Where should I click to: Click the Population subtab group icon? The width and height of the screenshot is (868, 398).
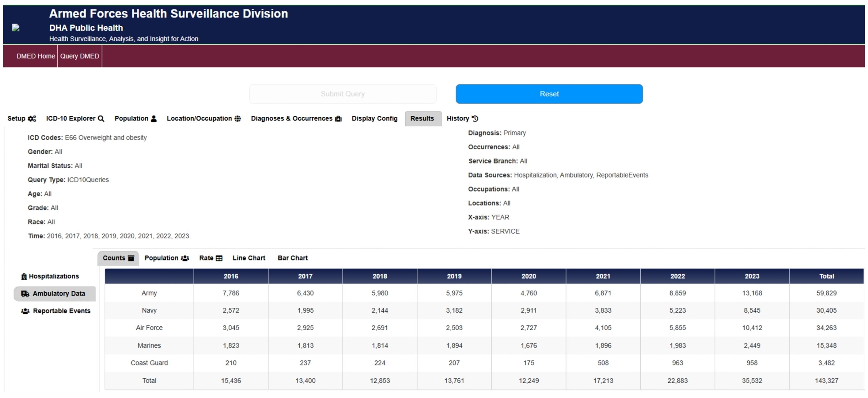(x=185, y=258)
